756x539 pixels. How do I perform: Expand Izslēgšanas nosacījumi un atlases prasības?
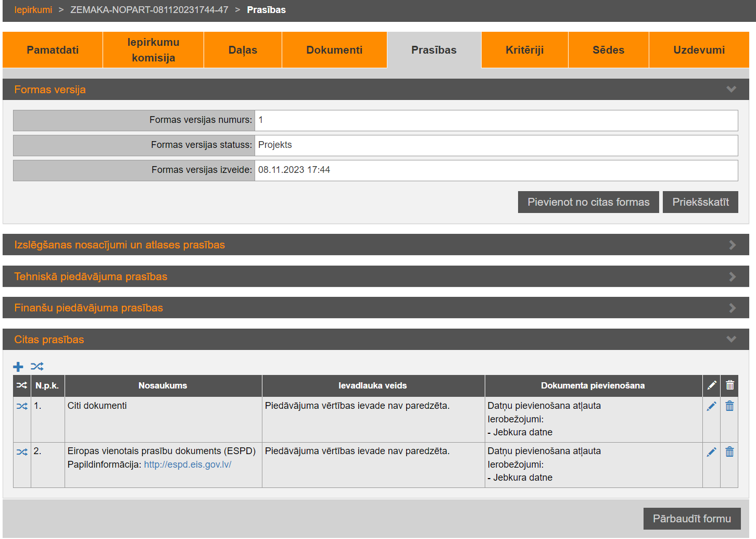point(732,245)
